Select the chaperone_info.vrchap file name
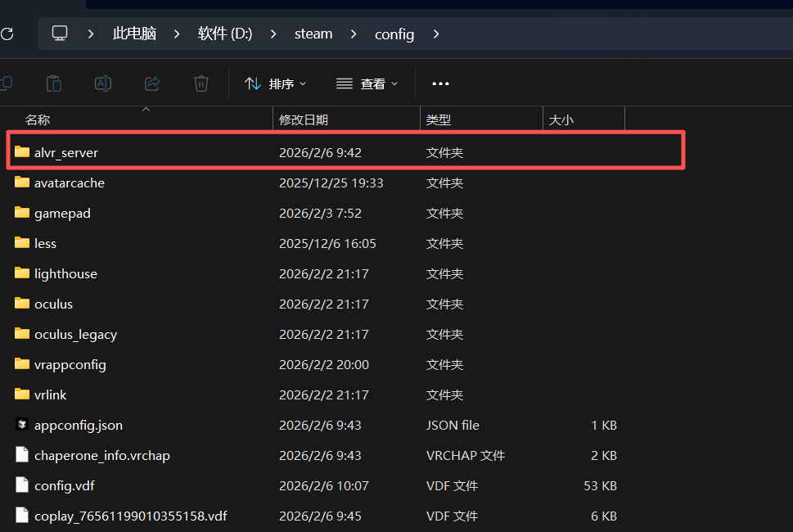 [102, 456]
